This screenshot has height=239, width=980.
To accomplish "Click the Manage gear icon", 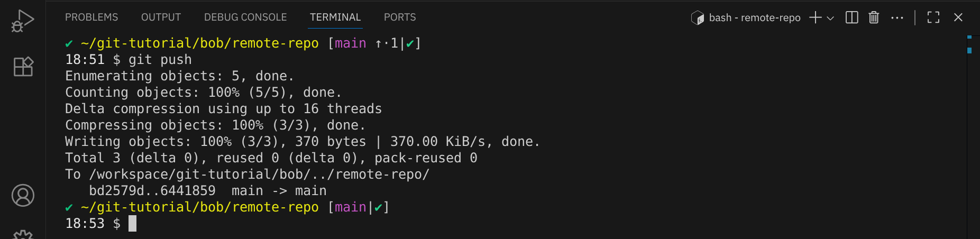I will [x=23, y=234].
